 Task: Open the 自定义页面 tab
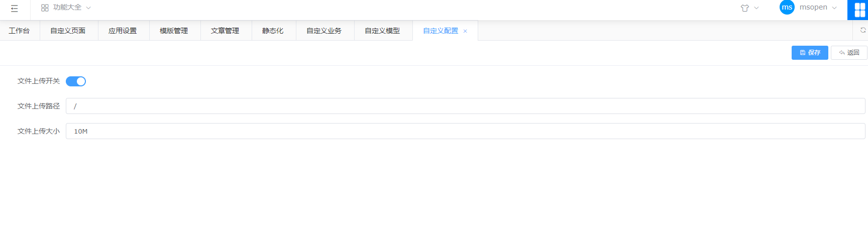(x=68, y=31)
